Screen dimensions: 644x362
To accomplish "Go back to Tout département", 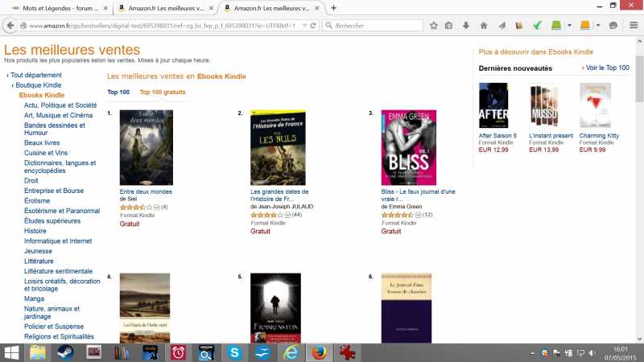I will click(35, 75).
